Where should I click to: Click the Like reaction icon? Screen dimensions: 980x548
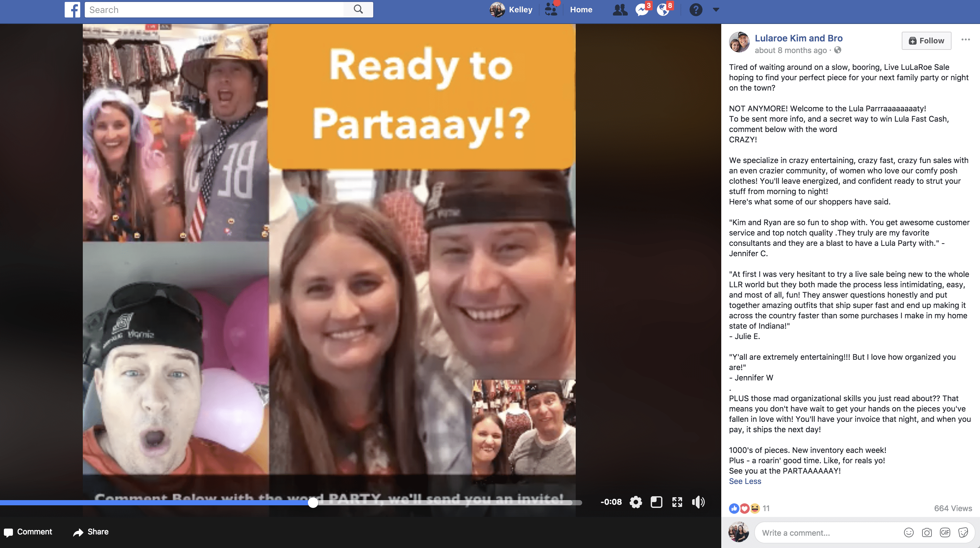pyautogui.click(x=734, y=508)
